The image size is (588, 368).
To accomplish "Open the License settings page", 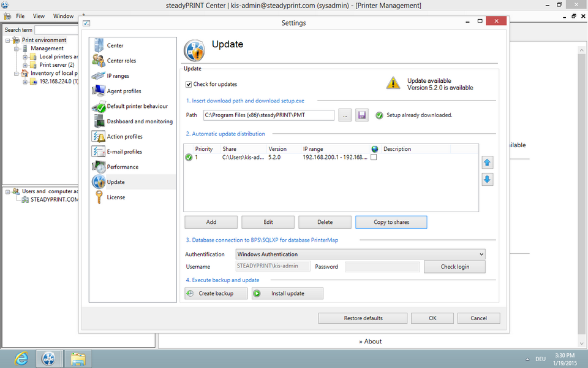I will (116, 197).
